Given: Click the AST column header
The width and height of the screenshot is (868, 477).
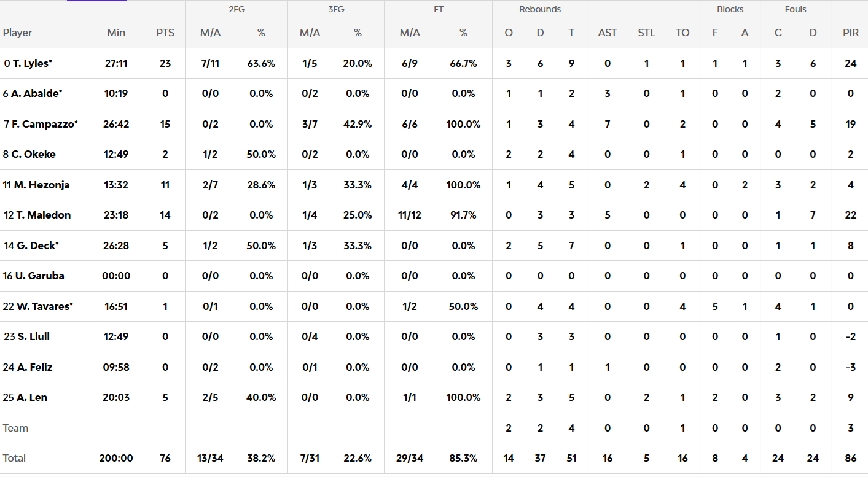Looking at the screenshot, I should tap(607, 33).
